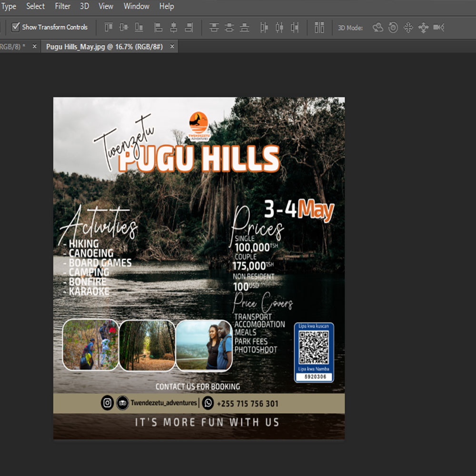Select the 3D Slide mode icon
476x476 pixels.
[x=423, y=28]
